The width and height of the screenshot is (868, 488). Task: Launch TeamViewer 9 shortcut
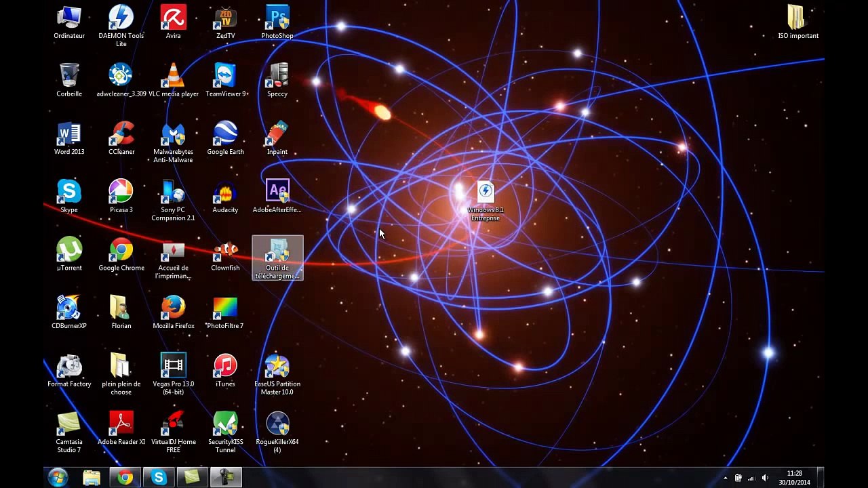coord(225,81)
